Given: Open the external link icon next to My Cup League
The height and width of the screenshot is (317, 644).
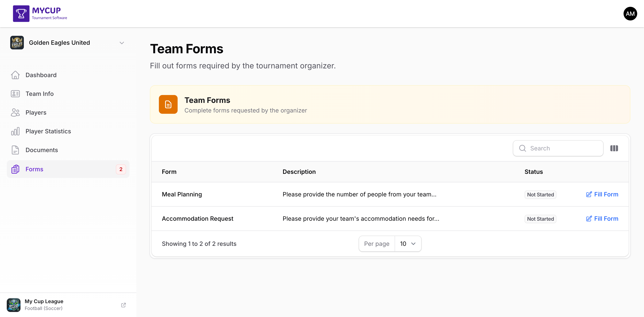Looking at the screenshot, I should coord(123,305).
